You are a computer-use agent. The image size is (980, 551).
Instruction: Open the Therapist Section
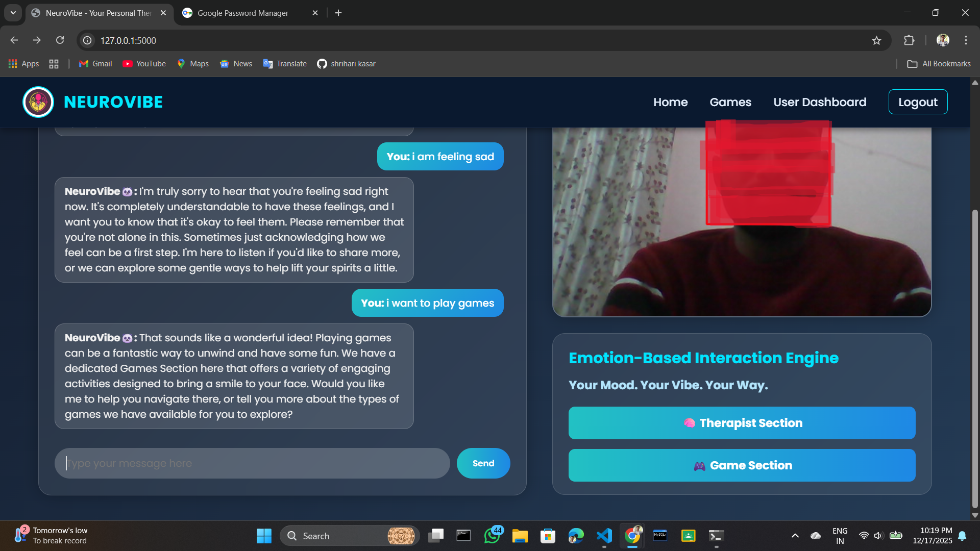(741, 422)
